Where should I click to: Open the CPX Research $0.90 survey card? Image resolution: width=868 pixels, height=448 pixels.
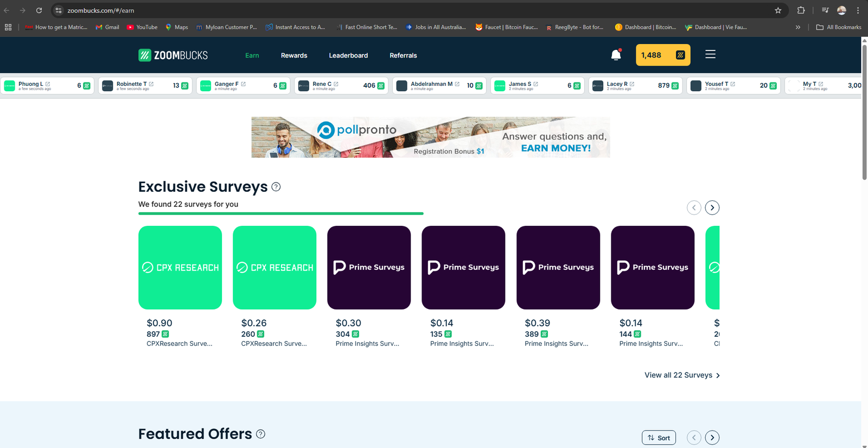pyautogui.click(x=180, y=268)
